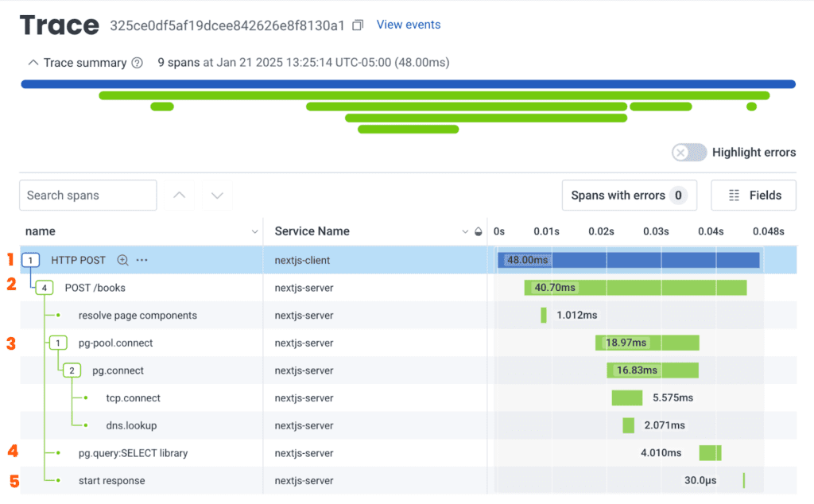Click the 18.97ms pg-pool.connect timeline bar
Viewport: 814px width, 504px height.
[x=647, y=343]
